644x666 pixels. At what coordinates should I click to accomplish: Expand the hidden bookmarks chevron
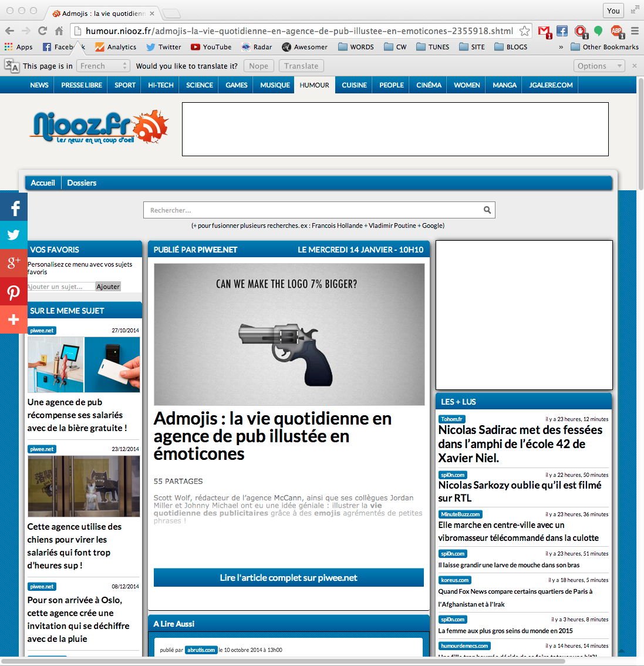point(561,47)
